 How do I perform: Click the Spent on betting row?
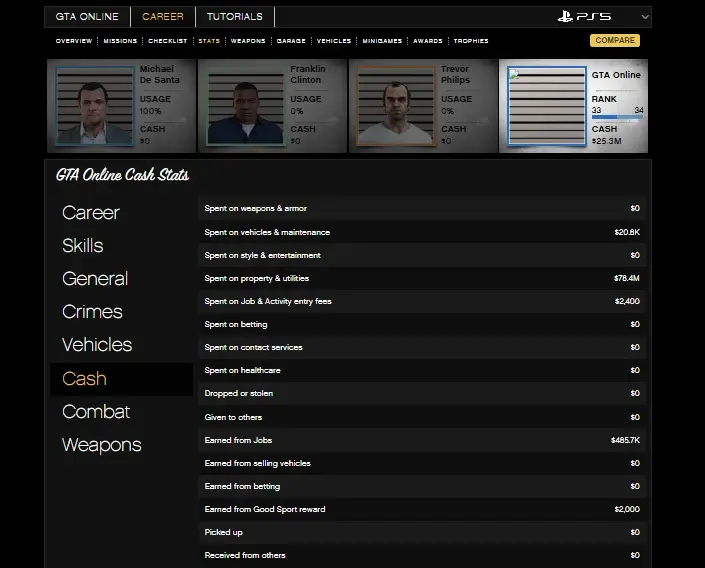pos(422,324)
